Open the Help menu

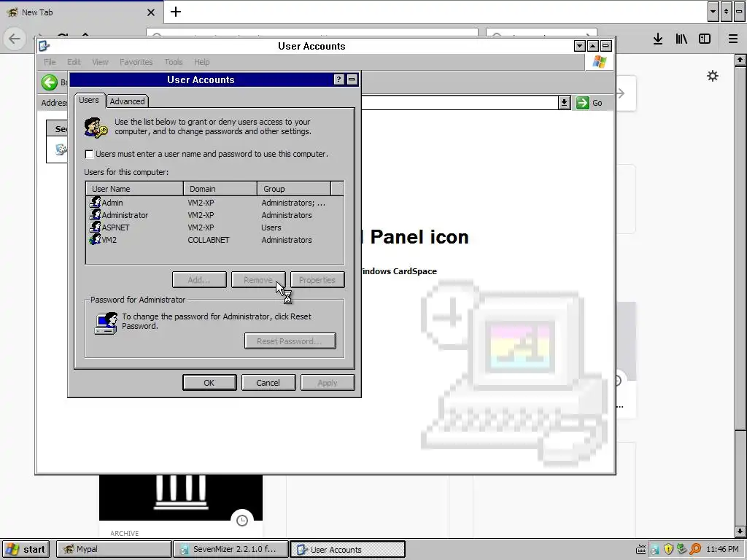202,62
